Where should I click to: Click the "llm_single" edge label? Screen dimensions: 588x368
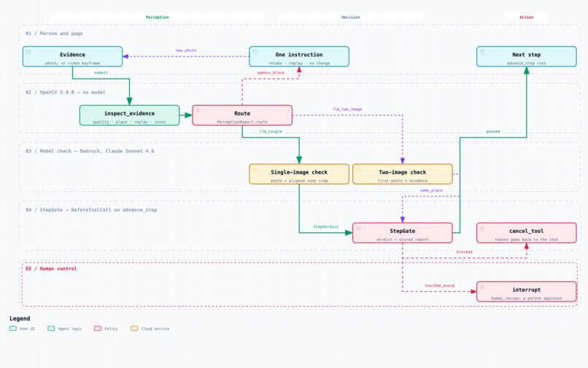(271, 132)
